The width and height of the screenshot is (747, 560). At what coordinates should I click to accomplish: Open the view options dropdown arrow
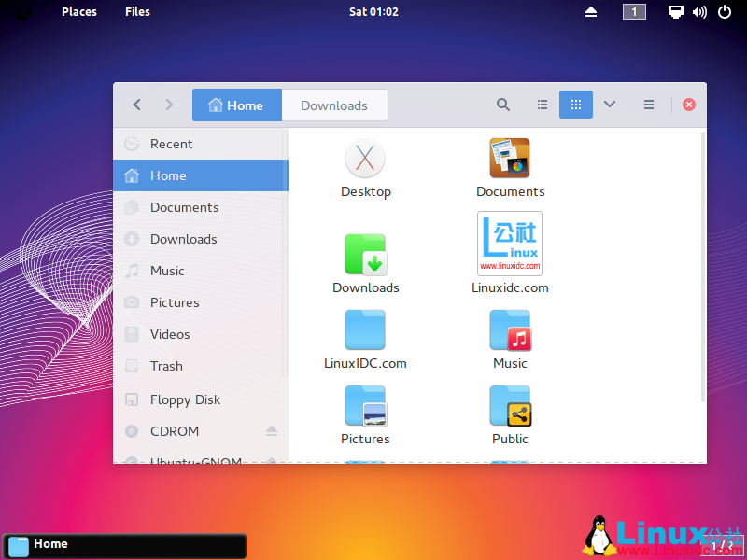point(609,105)
